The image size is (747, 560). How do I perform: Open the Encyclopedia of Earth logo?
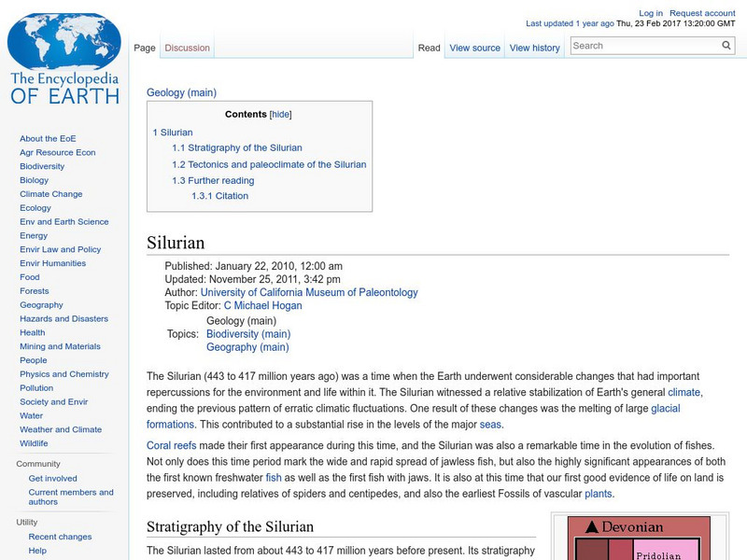[64, 58]
